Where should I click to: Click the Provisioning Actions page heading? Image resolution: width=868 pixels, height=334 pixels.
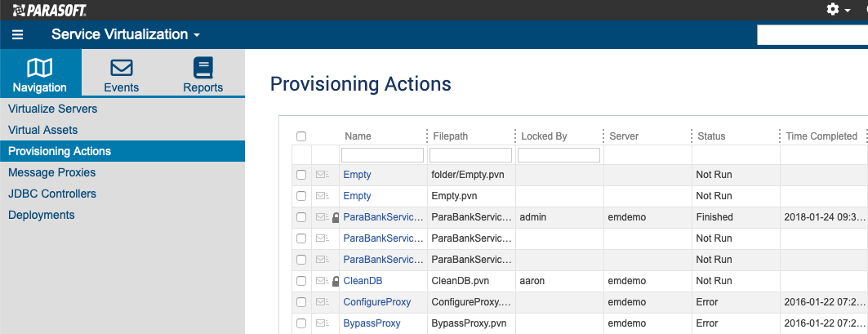(x=360, y=84)
